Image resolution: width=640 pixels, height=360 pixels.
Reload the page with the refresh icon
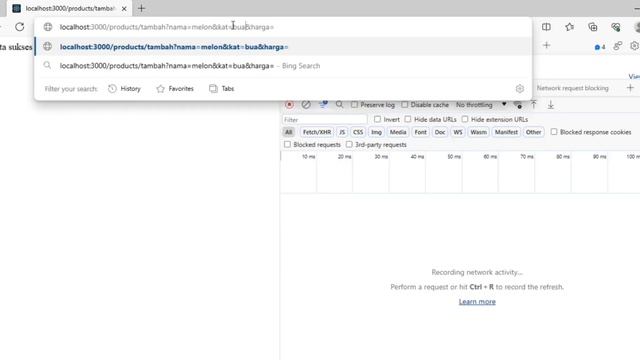[20, 27]
